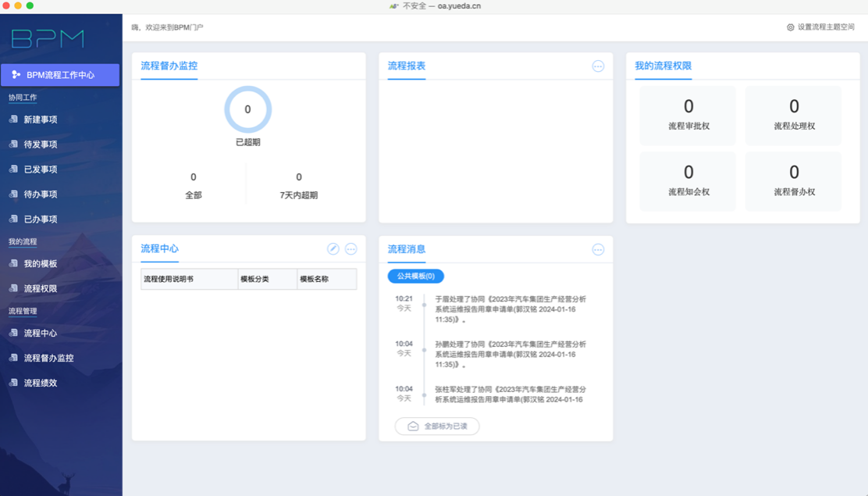The height and width of the screenshot is (496, 868).
Task: Select the 公共模板(0) tab
Action: [416, 277]
